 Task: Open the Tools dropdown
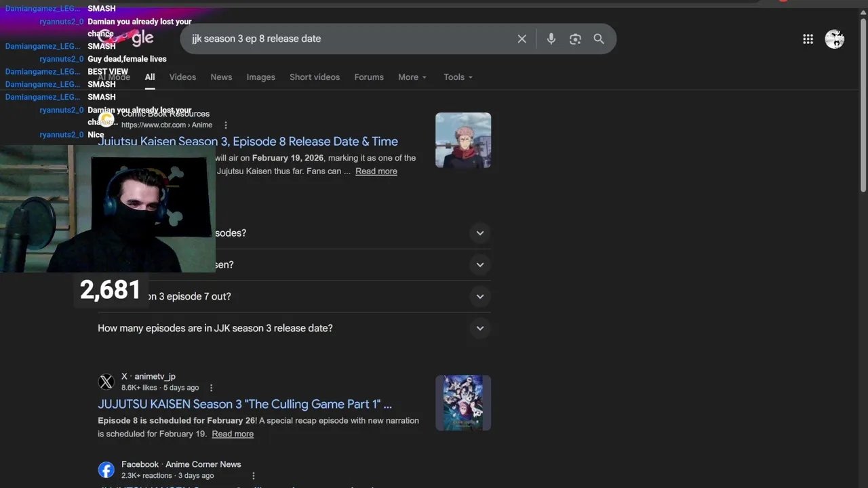pyautogui.click(x=458, y=77)
